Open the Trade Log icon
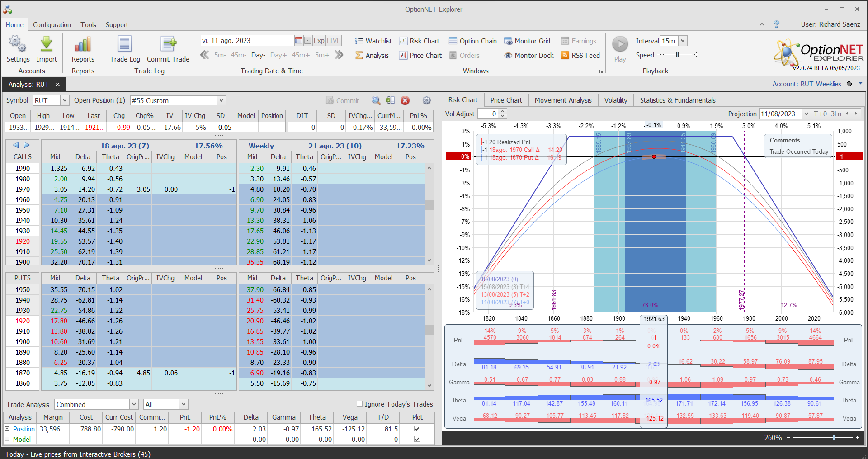This screenshot has height=459, width=868. coord(125,45)
